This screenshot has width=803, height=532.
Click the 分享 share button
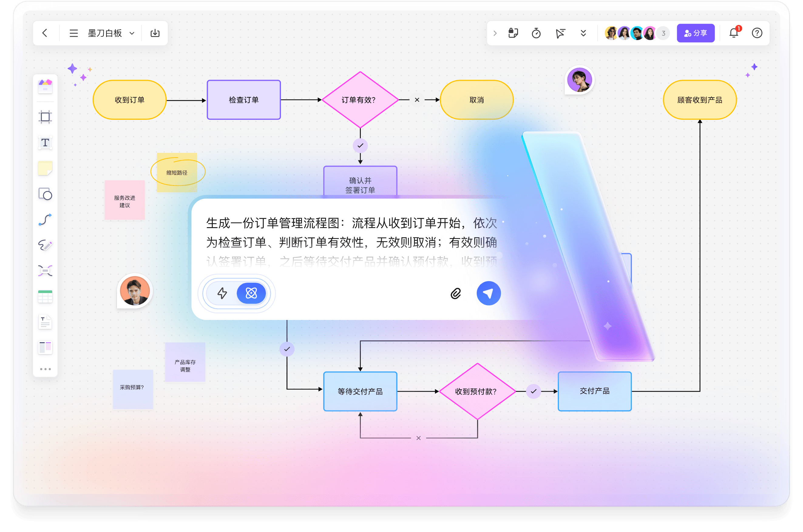tap(695, 33)
